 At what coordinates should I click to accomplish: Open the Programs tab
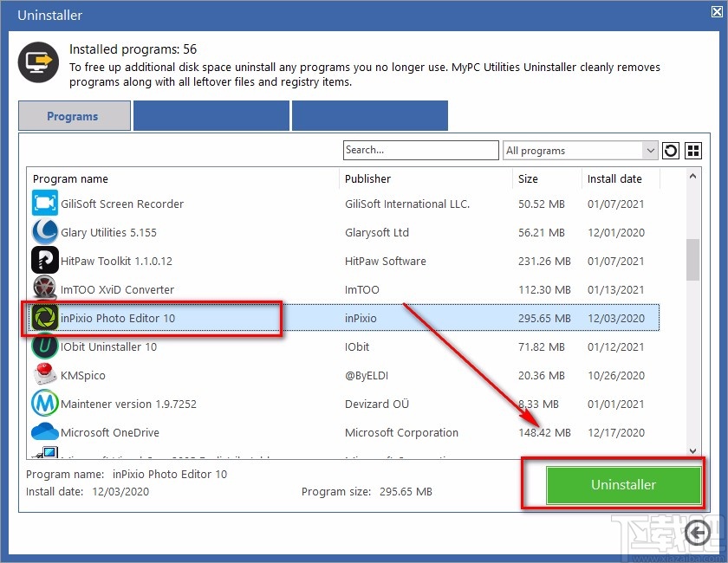75,116
